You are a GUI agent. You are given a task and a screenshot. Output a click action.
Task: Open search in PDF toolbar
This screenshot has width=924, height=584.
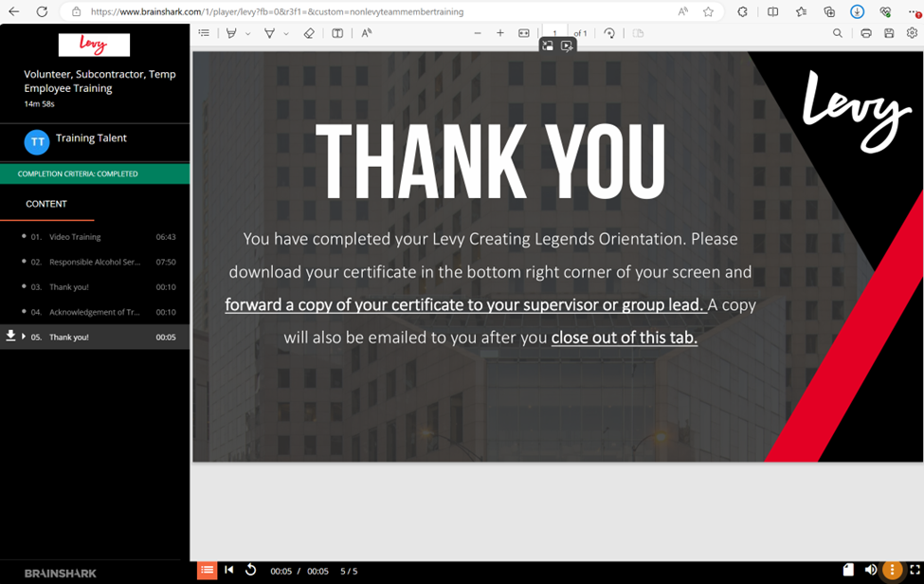[x=838, y=33]
